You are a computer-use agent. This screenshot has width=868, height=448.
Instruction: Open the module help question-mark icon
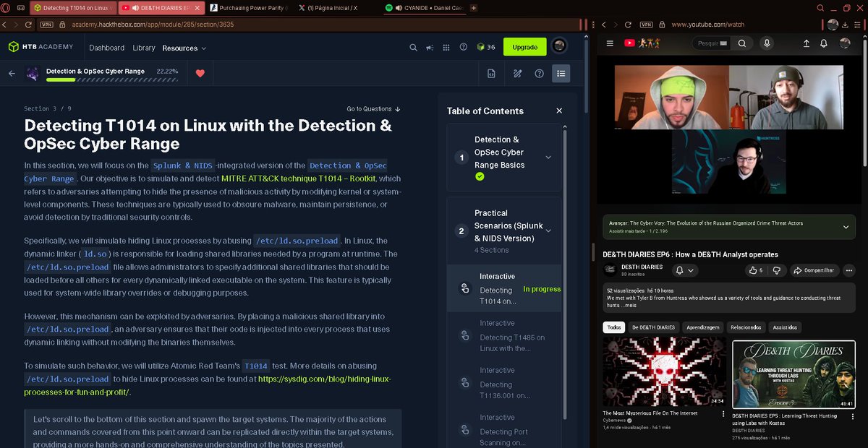coord(539,73)
